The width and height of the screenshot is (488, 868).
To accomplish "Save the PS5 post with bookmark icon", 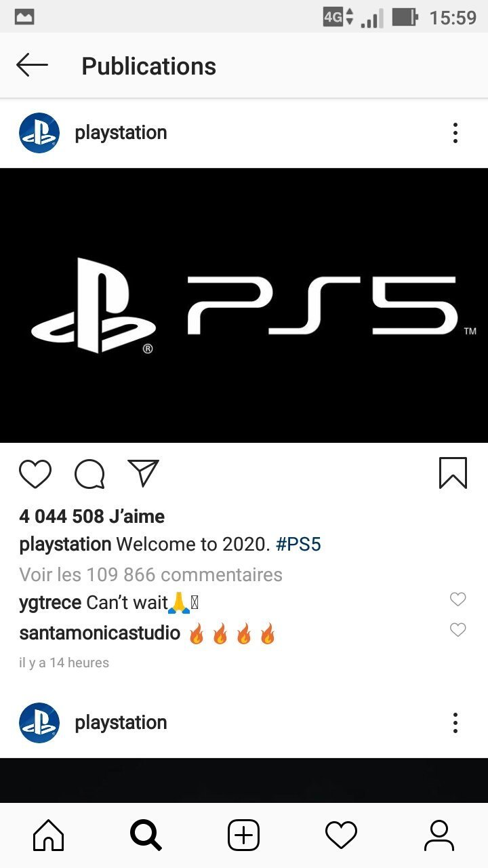I will [x=453, y=473].
